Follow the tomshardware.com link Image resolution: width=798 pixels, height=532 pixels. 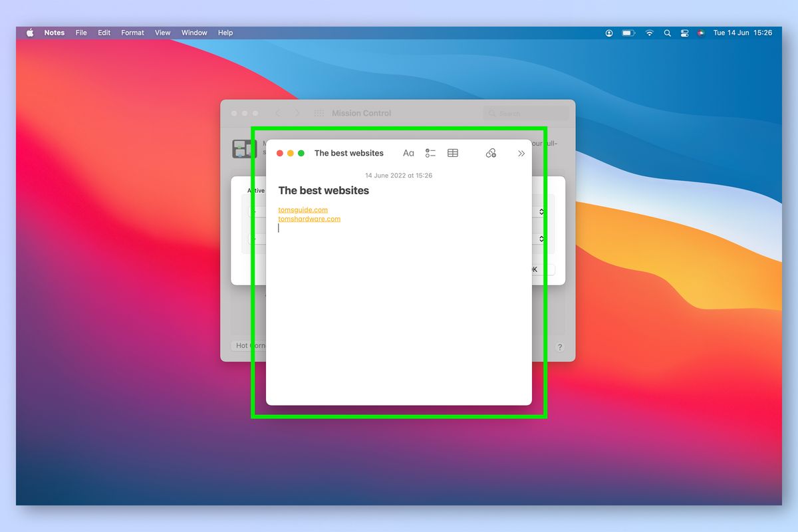pos(309,218)
